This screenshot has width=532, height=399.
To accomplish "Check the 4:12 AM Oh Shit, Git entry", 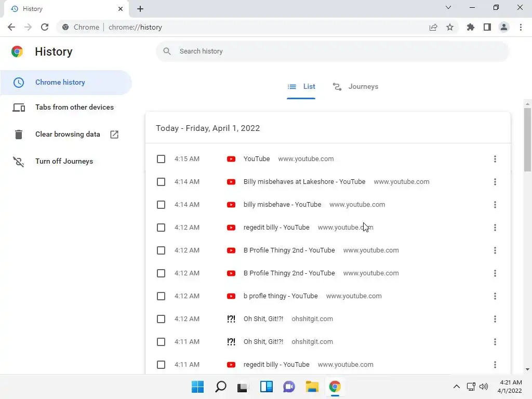I will coord(161,319).
